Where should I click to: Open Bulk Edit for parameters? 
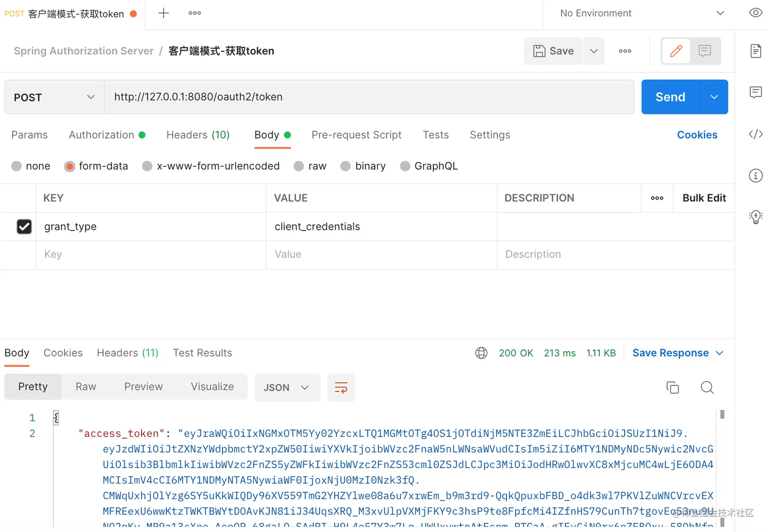[x=703, y=198]
